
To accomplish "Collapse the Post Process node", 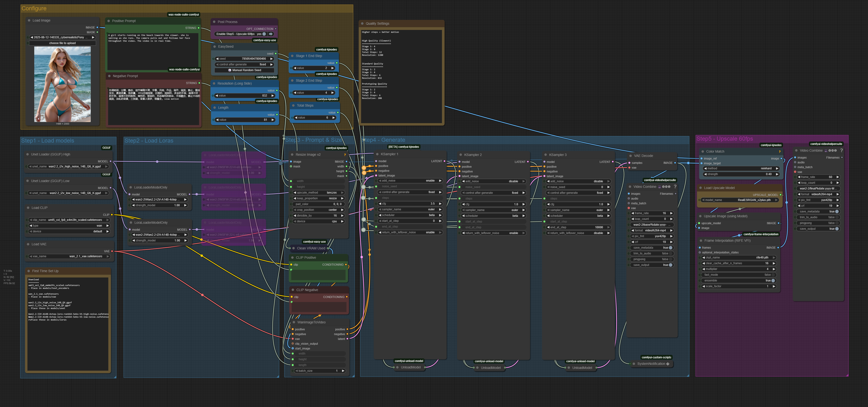I will 214,22.
